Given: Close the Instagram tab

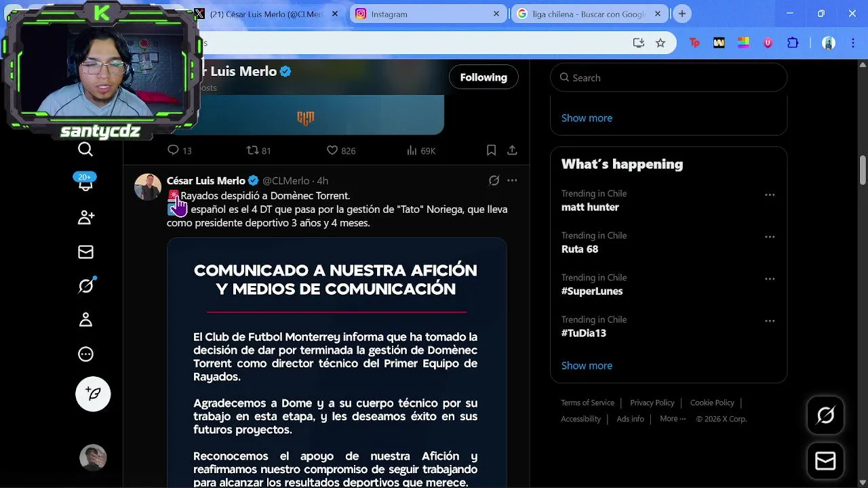Looking at the screenshot, I should coord(496,14).
